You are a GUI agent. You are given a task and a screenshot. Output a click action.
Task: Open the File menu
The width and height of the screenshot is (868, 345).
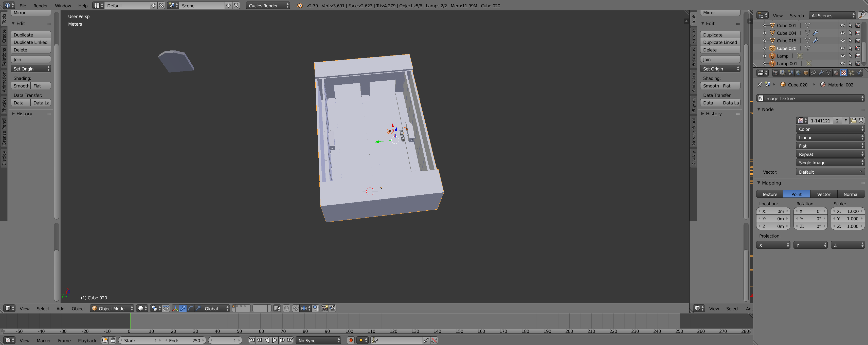pyautogui.click(x=23, y=5)
